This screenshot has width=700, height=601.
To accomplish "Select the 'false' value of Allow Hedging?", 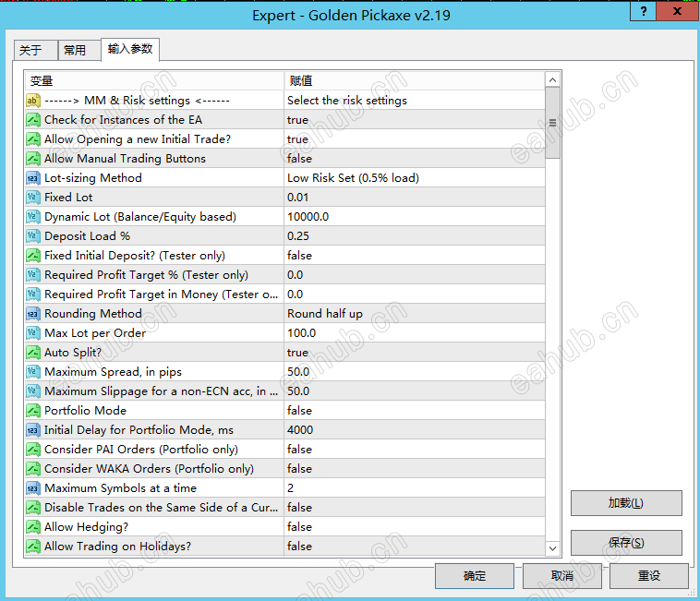I will coord(415,527).
